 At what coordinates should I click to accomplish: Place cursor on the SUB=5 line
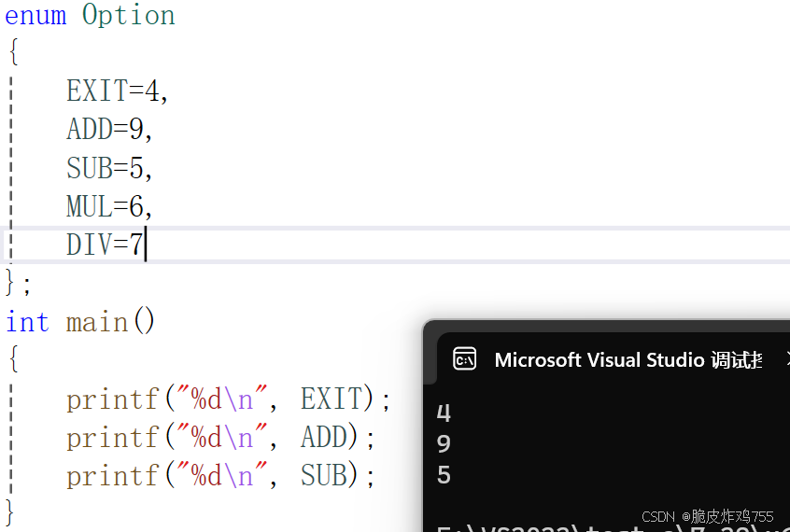pyautogui.click(x=109, y=168)
